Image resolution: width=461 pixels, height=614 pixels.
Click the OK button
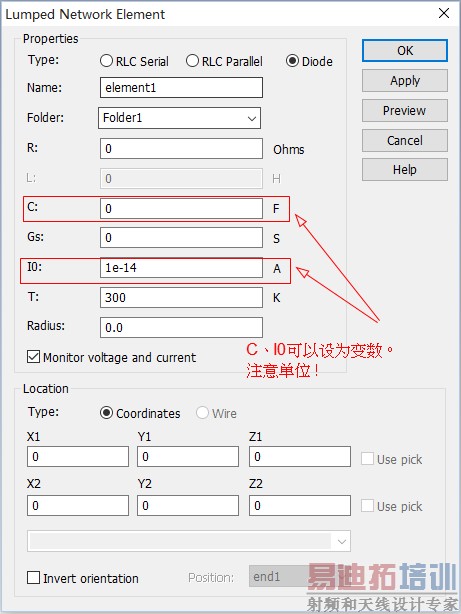(x=405, y=51)
